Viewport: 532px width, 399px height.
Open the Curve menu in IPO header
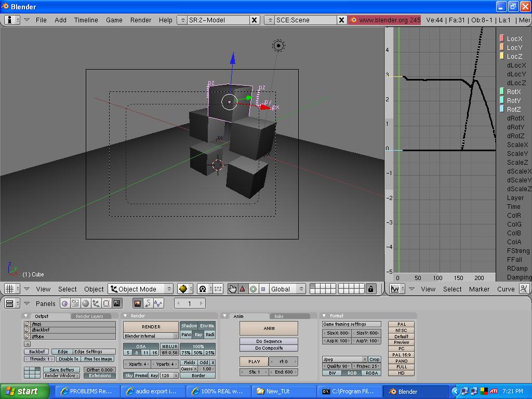coord(506,289)
